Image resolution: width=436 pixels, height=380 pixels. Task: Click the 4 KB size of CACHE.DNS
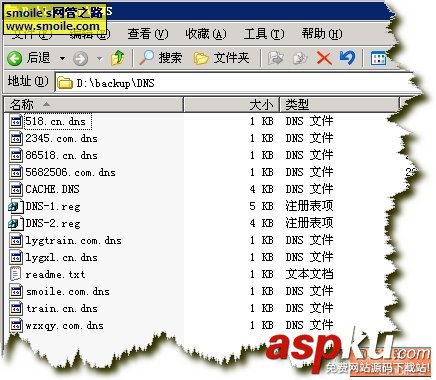click(262, 189)
